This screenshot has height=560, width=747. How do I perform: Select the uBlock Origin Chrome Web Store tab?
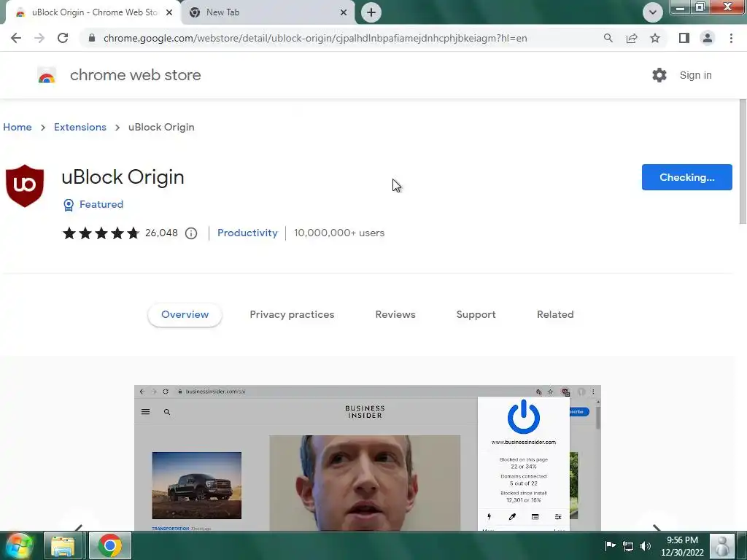pos(93,12)
